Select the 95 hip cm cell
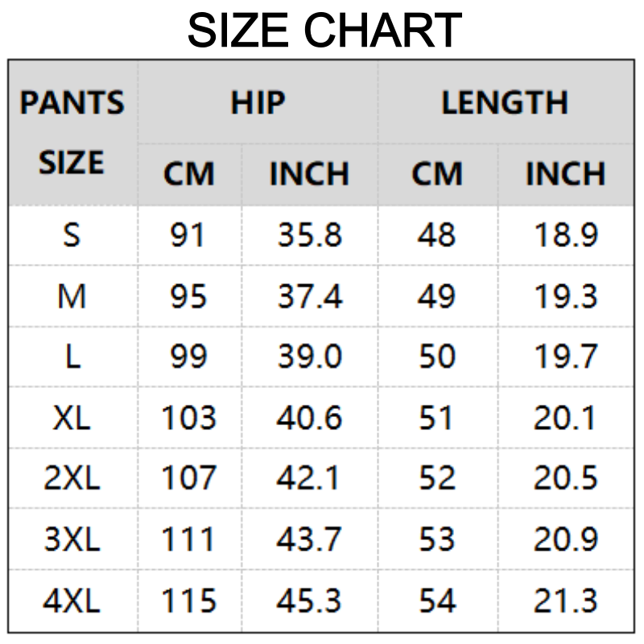This screenshot has height=644, width=644. pos(189,297)
